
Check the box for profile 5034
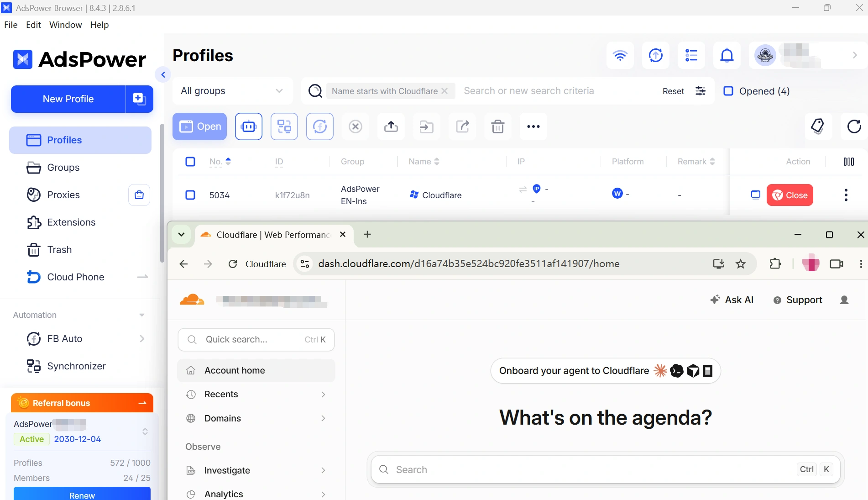tap(190, 195)
